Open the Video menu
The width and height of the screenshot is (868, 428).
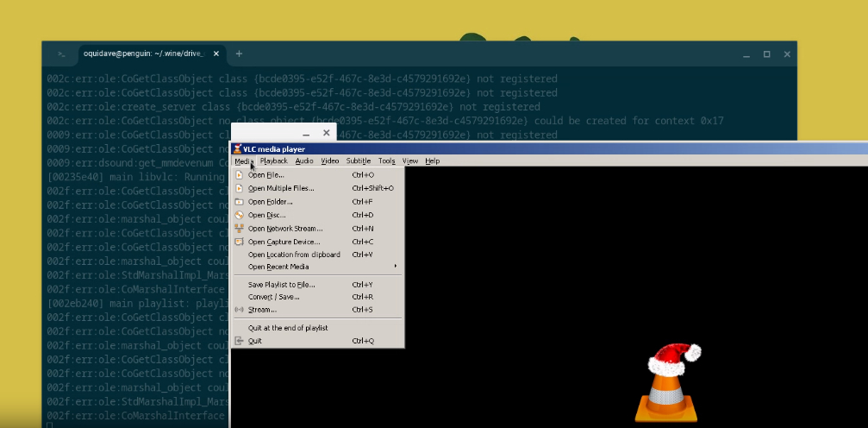[330, 160]
